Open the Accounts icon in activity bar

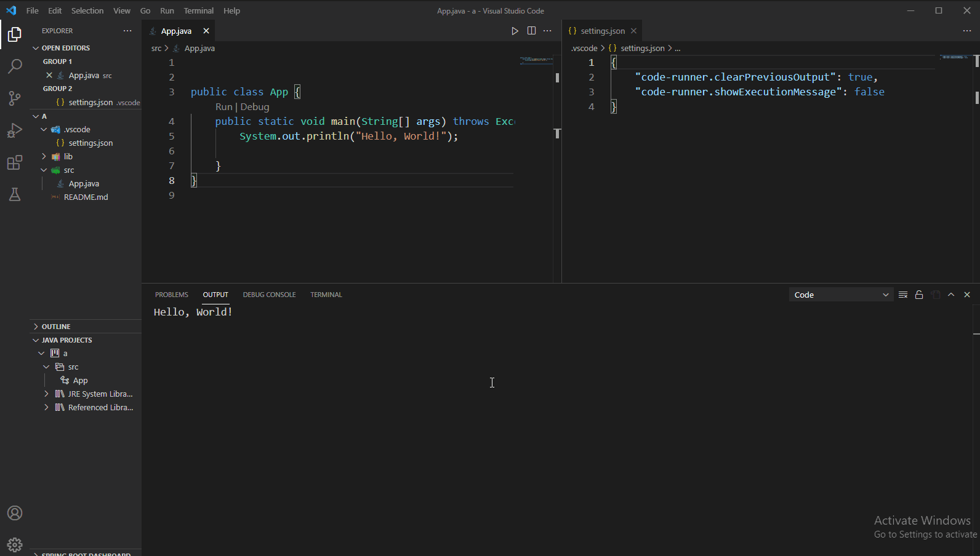point(15,513)
